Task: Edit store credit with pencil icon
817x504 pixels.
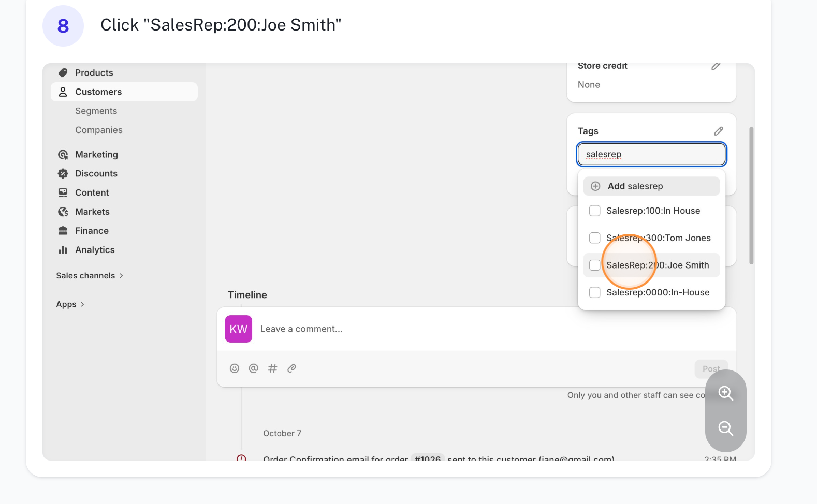Action: 716,66
